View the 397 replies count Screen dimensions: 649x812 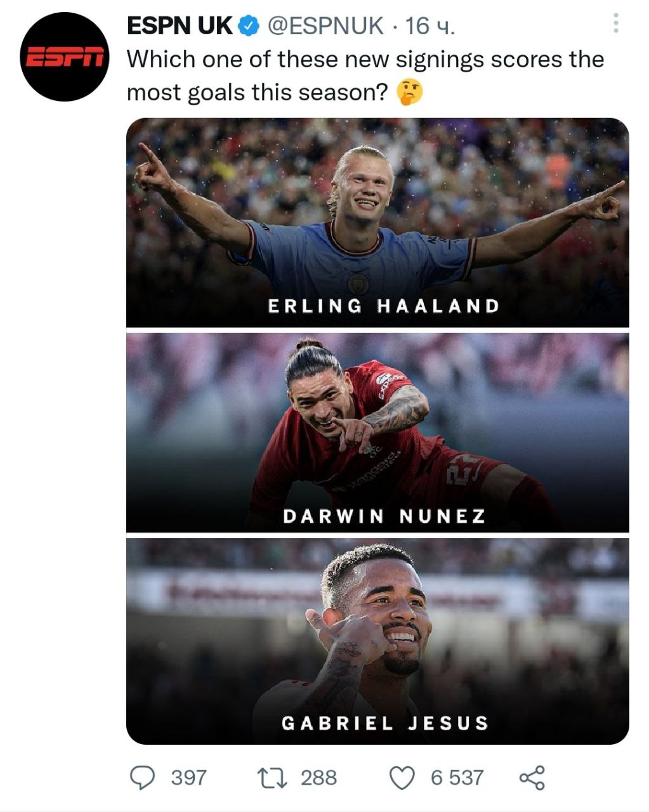coord(188,777)
